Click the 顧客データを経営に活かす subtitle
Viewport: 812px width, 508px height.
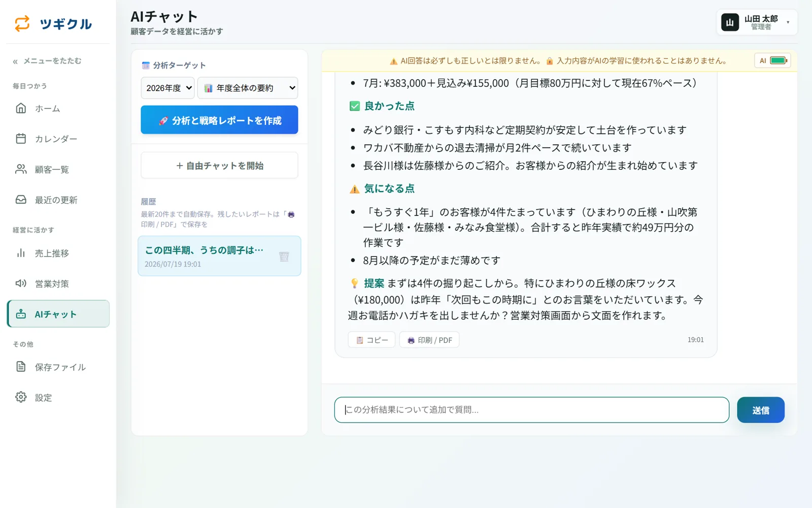177,31
